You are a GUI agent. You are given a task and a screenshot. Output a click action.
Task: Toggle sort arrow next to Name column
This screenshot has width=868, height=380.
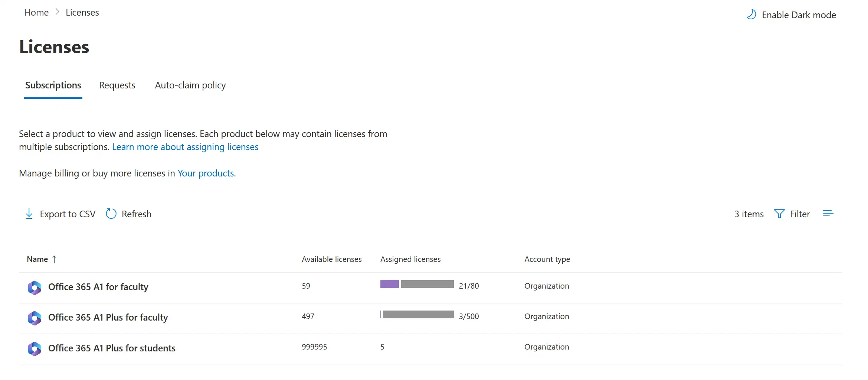coord(55,259)
